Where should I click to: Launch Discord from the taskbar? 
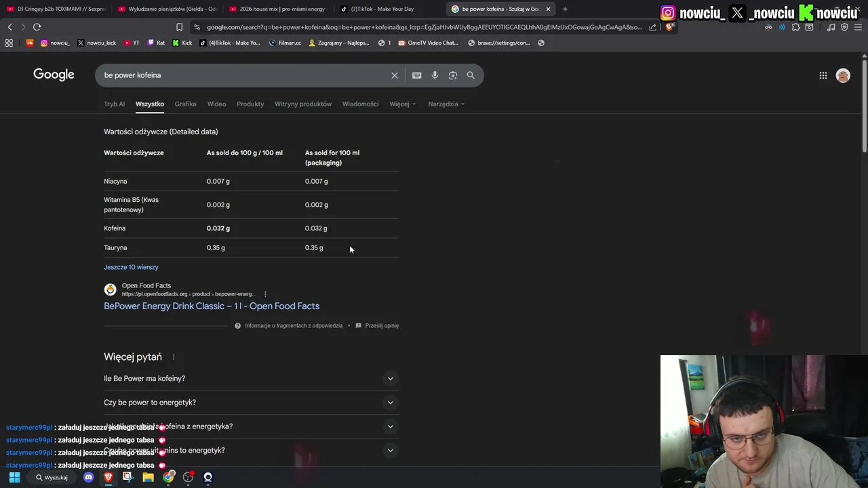pos(88,477)
